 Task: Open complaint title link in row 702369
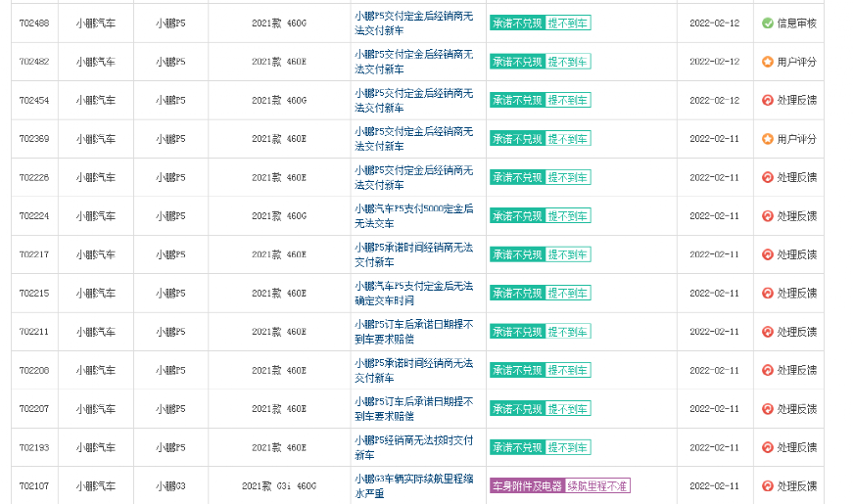(x=413, y=139)
